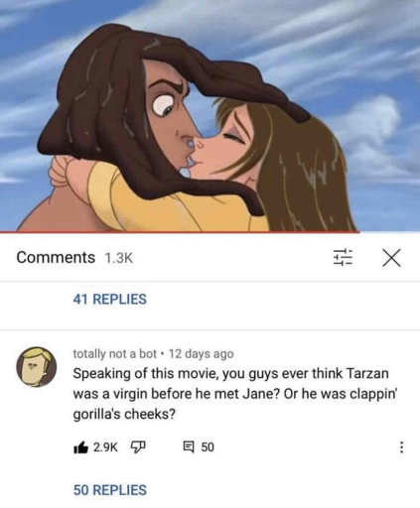Open the comment sort options icon
This screenshot has height=508, width=420.
point(343,257)
